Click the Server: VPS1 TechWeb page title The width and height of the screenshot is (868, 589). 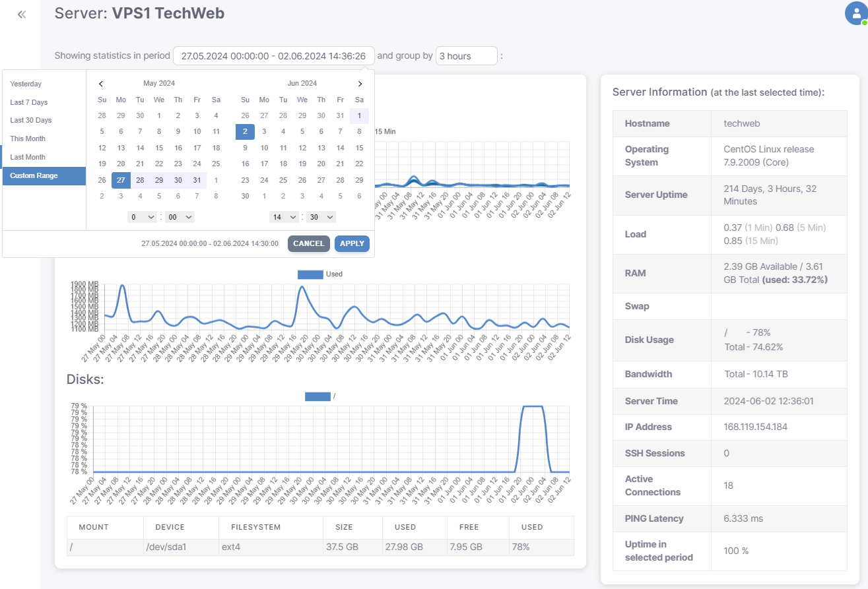click(x=139, y=13)
